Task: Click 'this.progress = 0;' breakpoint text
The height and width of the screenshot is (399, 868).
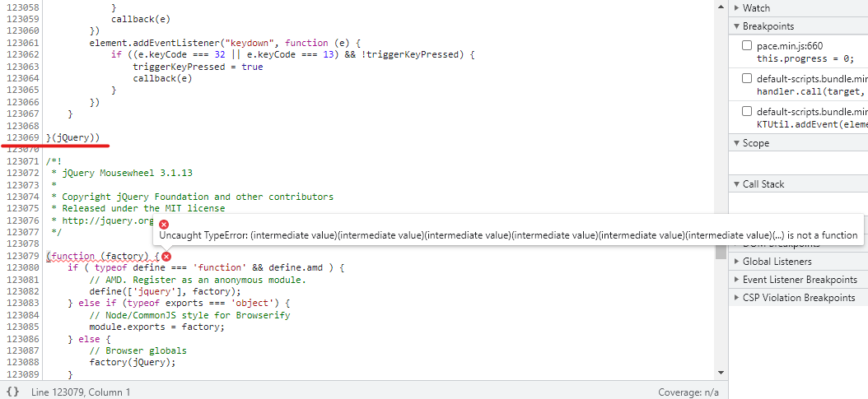Action: (805, 58)
